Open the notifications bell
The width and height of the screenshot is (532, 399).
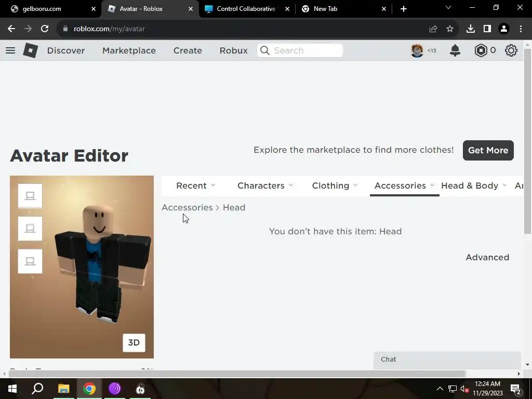pos(455,50)
